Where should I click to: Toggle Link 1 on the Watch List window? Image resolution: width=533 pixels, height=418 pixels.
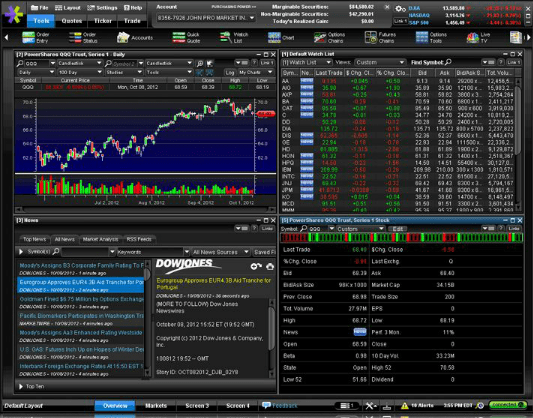[513, 62]
